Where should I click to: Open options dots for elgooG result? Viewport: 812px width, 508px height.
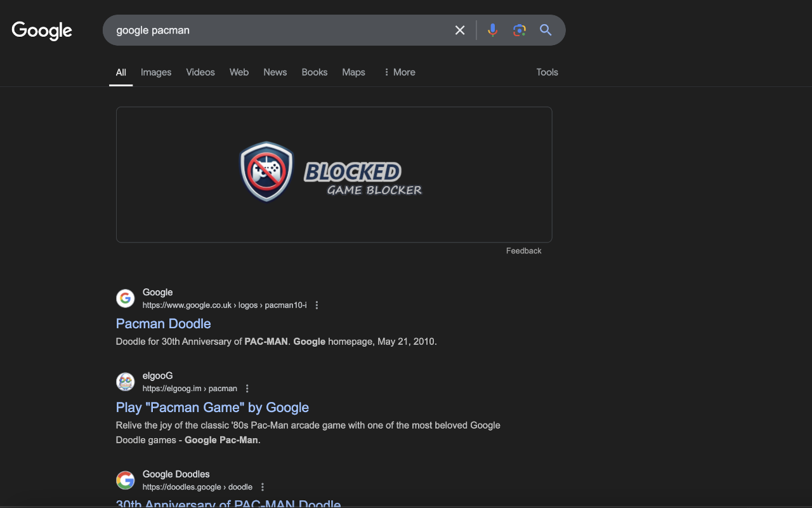click(x=247, y=389)
